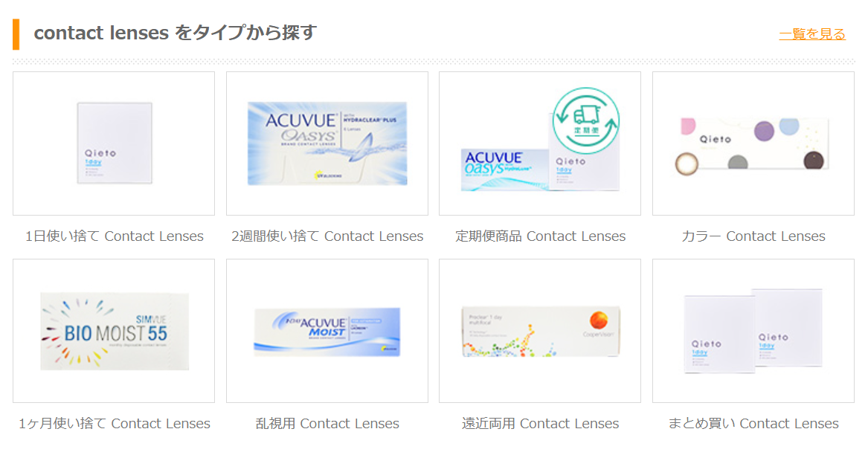Open 1日使い捨て Contact Lenses link
Image resolution: width=868 pixels, height=455 pixels.
pos(115,236)
